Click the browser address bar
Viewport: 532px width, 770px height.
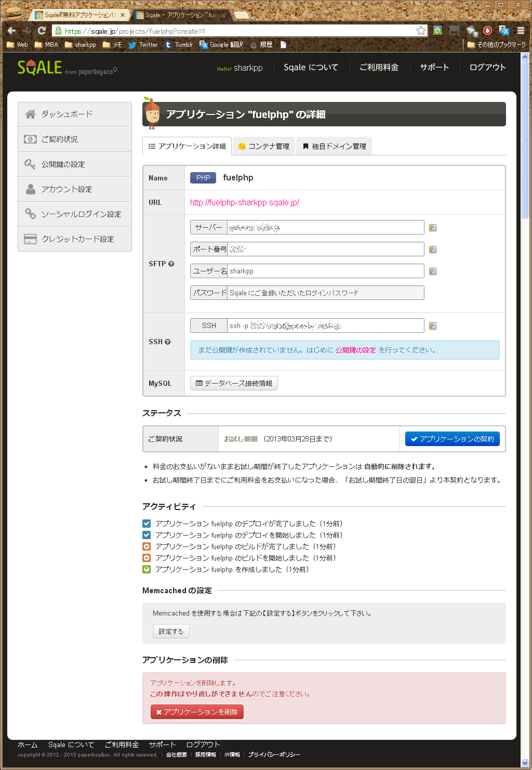pyautogui.click(x=239, y=31)
